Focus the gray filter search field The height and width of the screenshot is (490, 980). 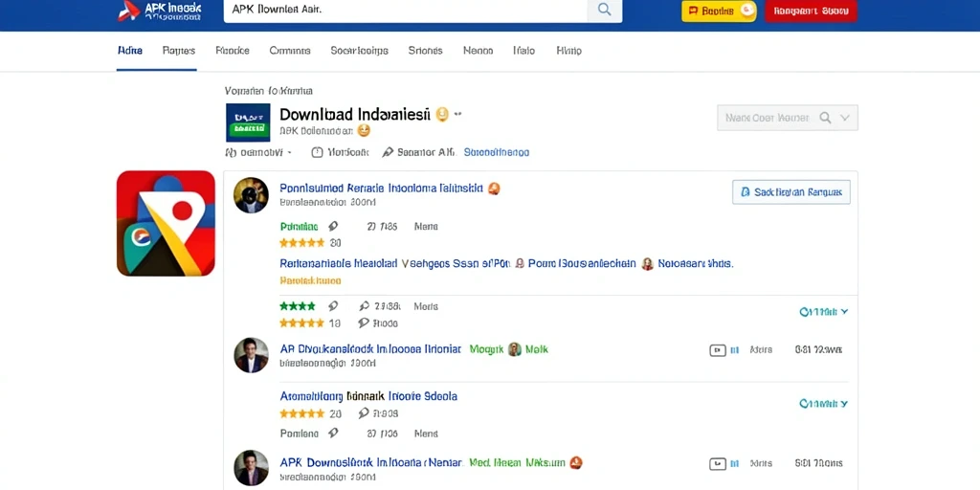tap(788, 118)
